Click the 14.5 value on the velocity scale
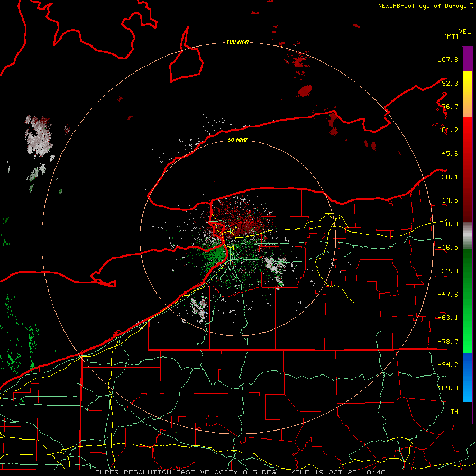Viewport: 476px width, 476px height. (450, 200)
